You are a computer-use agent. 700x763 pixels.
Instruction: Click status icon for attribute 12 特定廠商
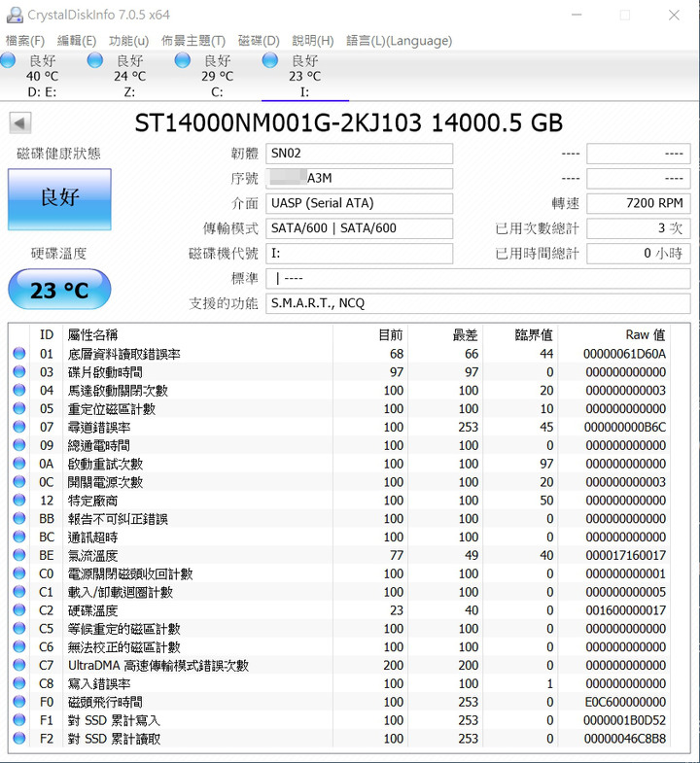[x=19, y=501]
